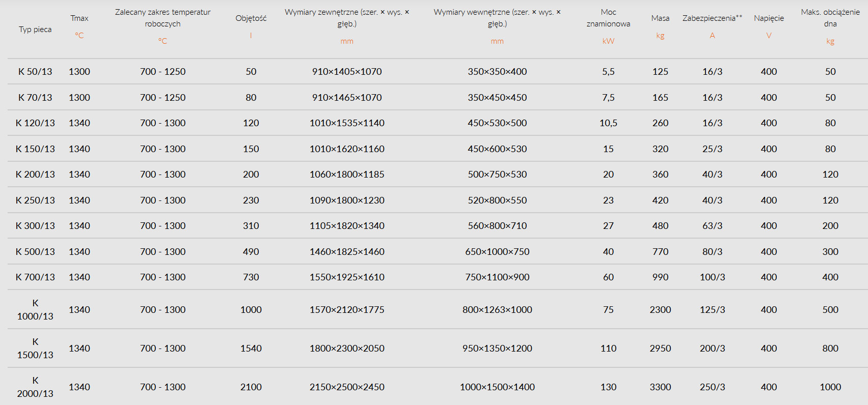Click the Moc znamionowa header
The height and width of the screenshot is (405, 868).
click(608, 18)
